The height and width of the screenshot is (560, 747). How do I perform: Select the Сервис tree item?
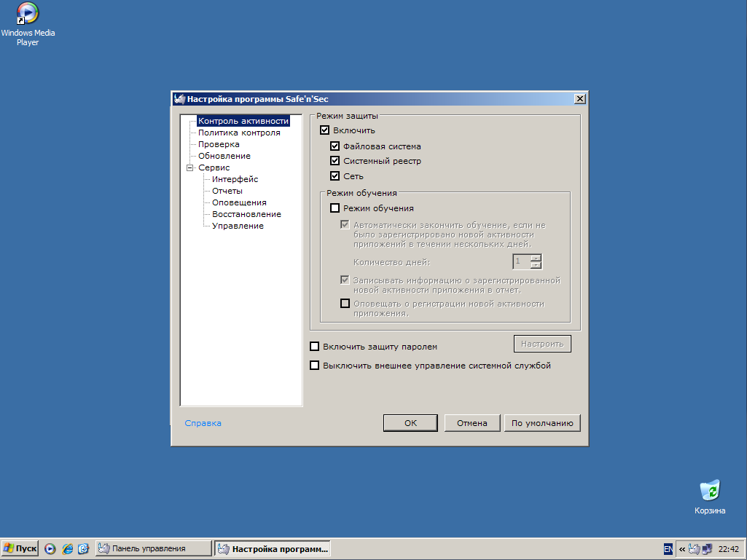[214, 167]
